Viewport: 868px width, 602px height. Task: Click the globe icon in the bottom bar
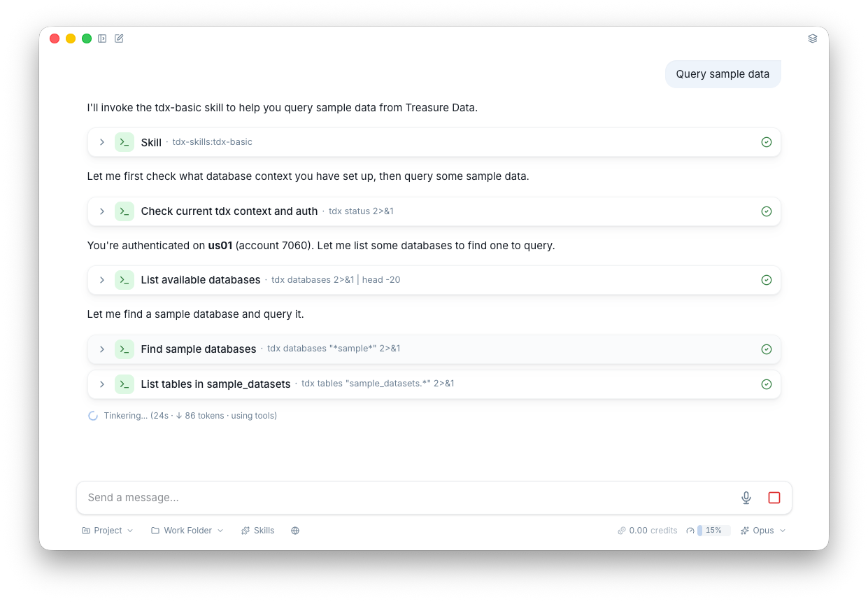point(295,530)
